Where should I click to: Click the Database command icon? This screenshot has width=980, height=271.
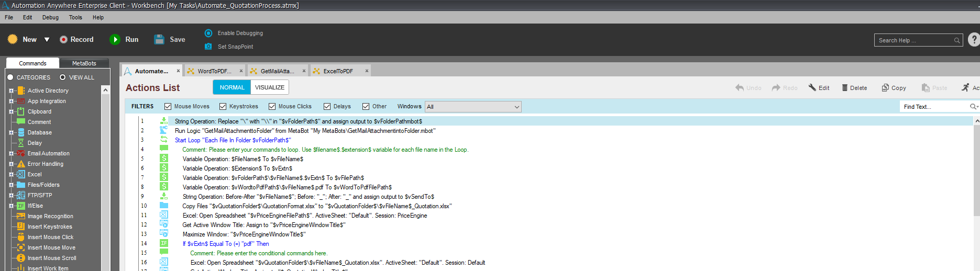tap(21, 132)
